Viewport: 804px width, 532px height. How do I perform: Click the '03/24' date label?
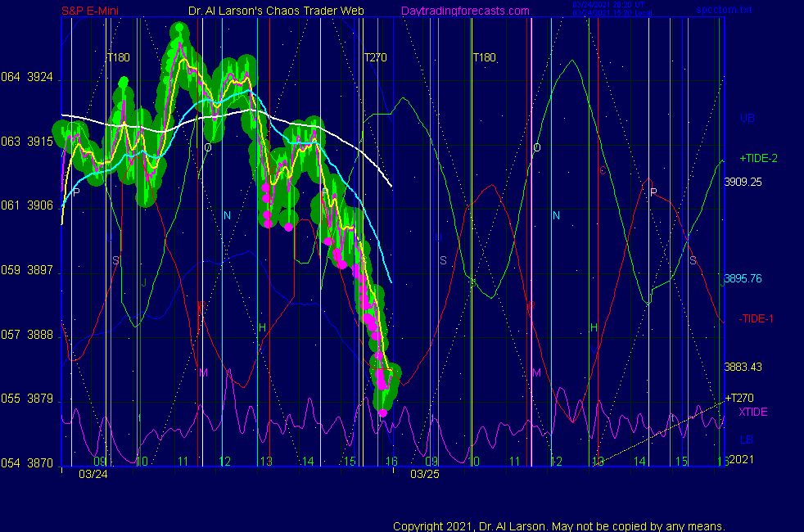(x=93, y=474)
